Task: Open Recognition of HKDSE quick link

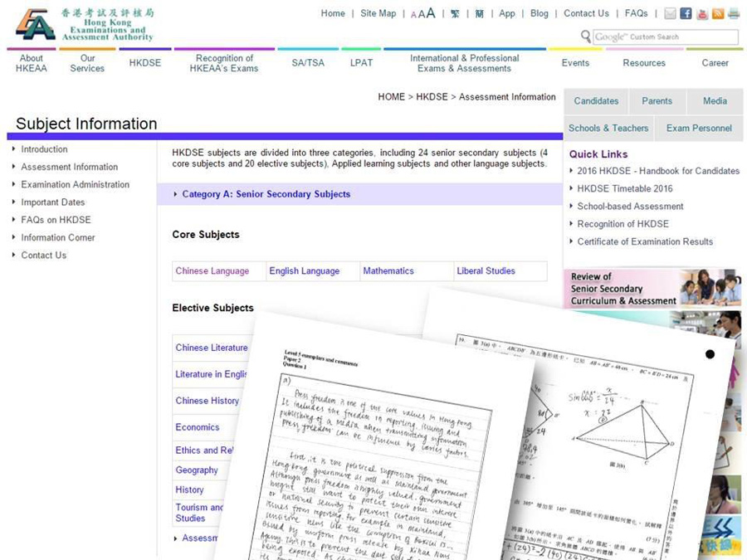Action: point(622,224)
